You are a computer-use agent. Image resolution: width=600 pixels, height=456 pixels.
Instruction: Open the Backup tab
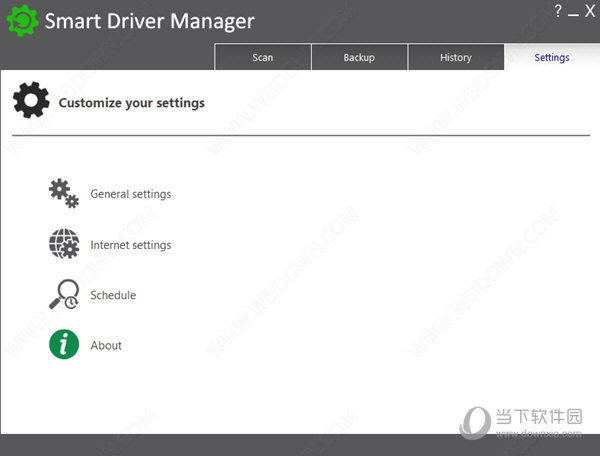[359, 57]
